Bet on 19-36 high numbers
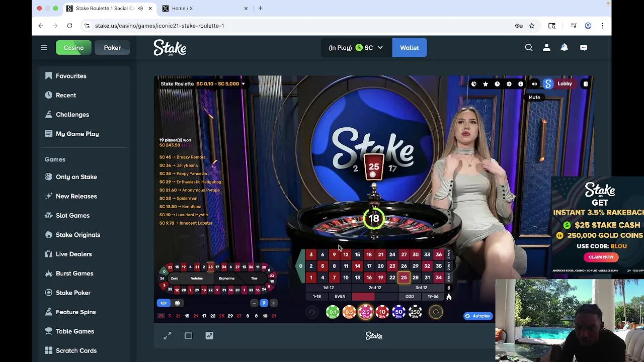The image size is (644, 362). tap(433, 297)
